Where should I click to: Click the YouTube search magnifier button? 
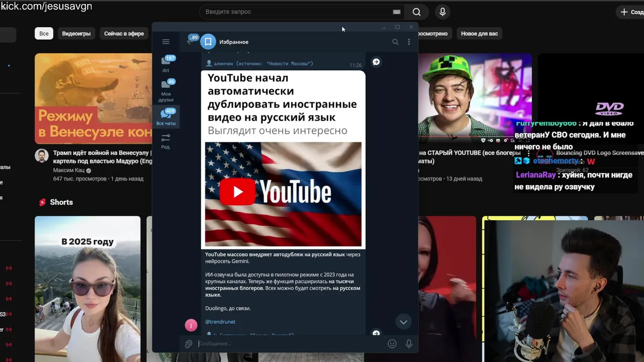(417, 12)
